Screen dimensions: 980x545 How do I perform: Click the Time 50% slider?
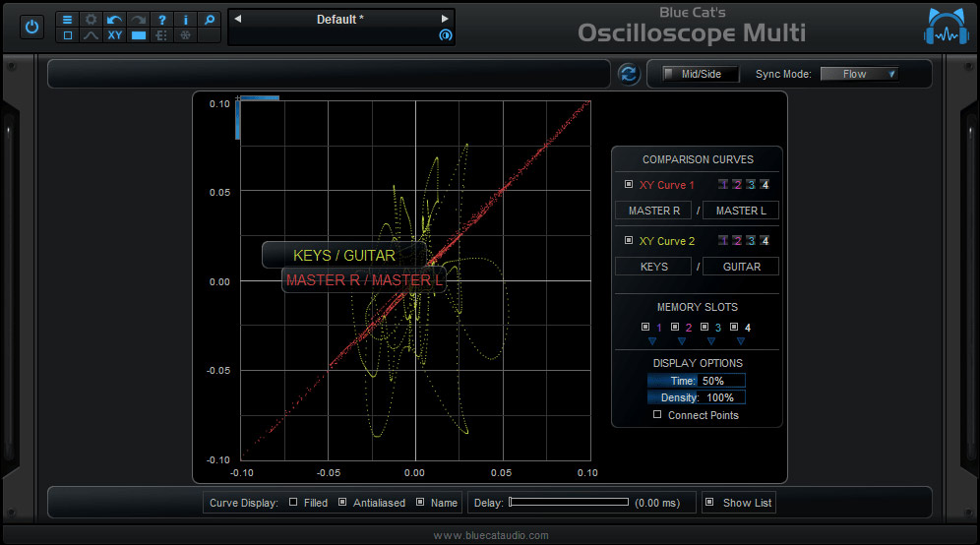click(697, 381)
